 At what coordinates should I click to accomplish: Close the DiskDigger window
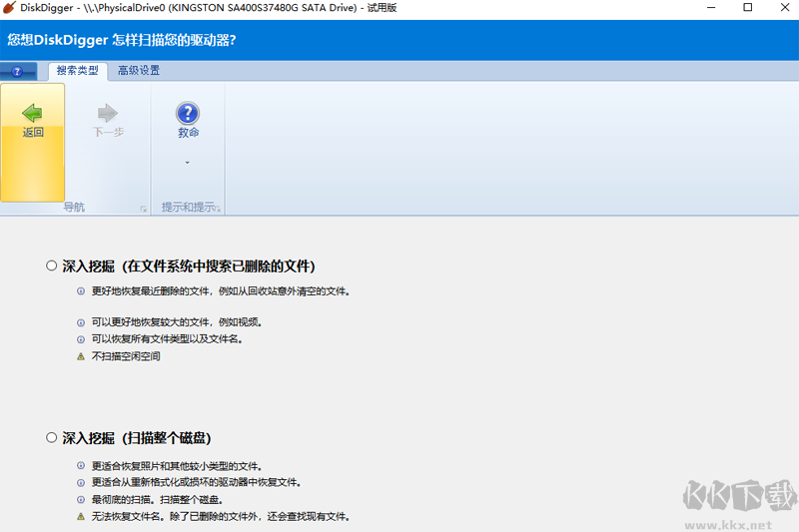(x=784, y=8)
